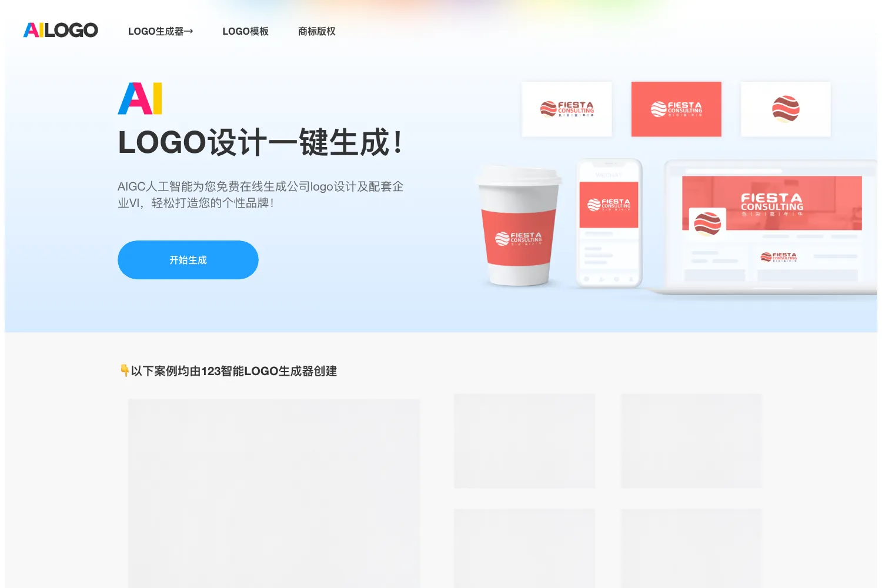
Task: Select the red Fiesta Consulting logo card
Action: tap(676, 109)
